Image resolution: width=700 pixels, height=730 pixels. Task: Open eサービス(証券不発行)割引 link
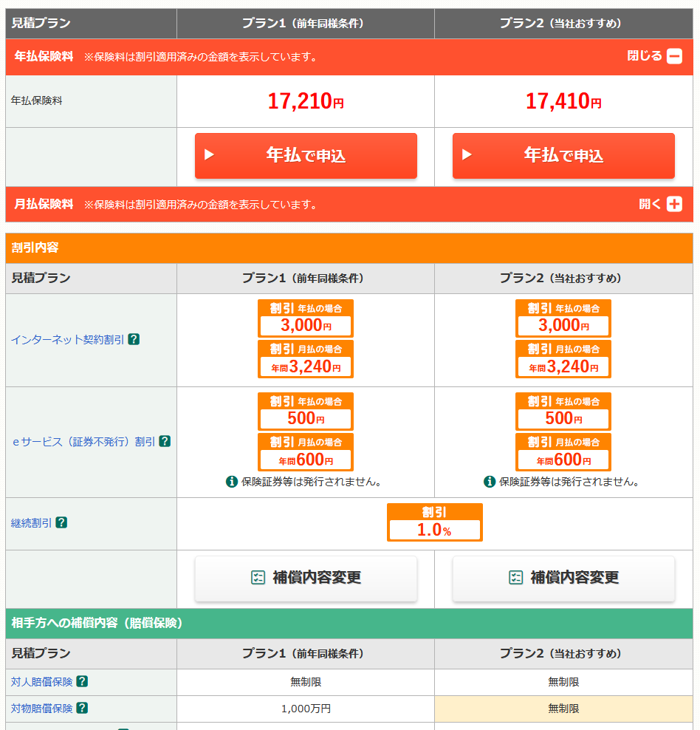(83, 441)
